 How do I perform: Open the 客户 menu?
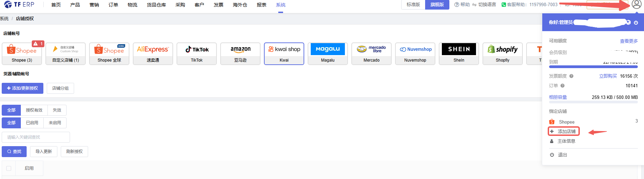[199, 5]
